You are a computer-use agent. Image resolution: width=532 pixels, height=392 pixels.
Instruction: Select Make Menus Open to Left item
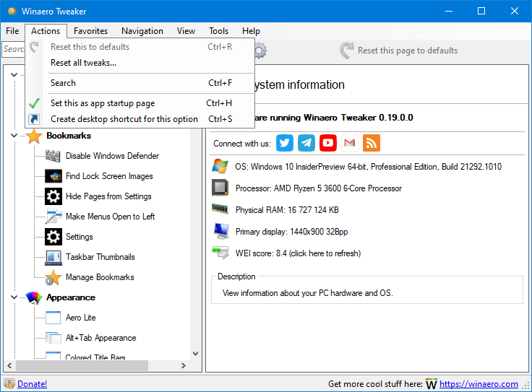point(111,217)
